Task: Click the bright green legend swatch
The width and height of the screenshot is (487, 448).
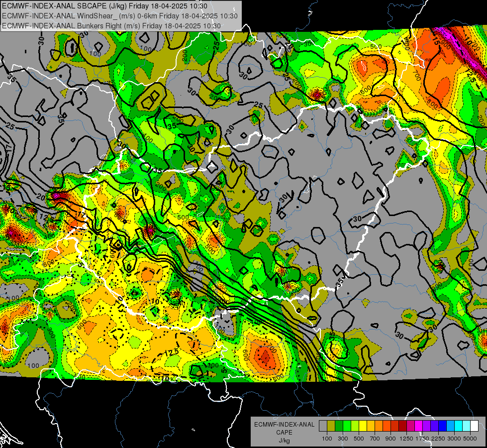Action: [347, 426]
